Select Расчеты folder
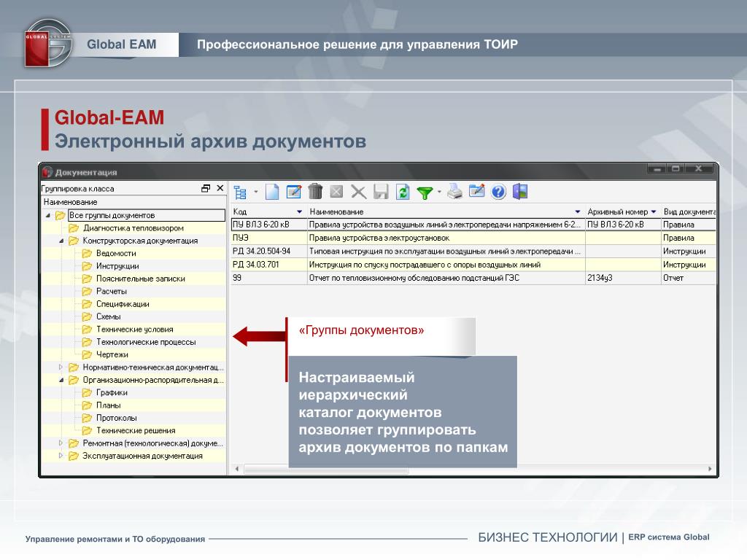Viewport: 747px width, 560px height. [x=112, y=292]
